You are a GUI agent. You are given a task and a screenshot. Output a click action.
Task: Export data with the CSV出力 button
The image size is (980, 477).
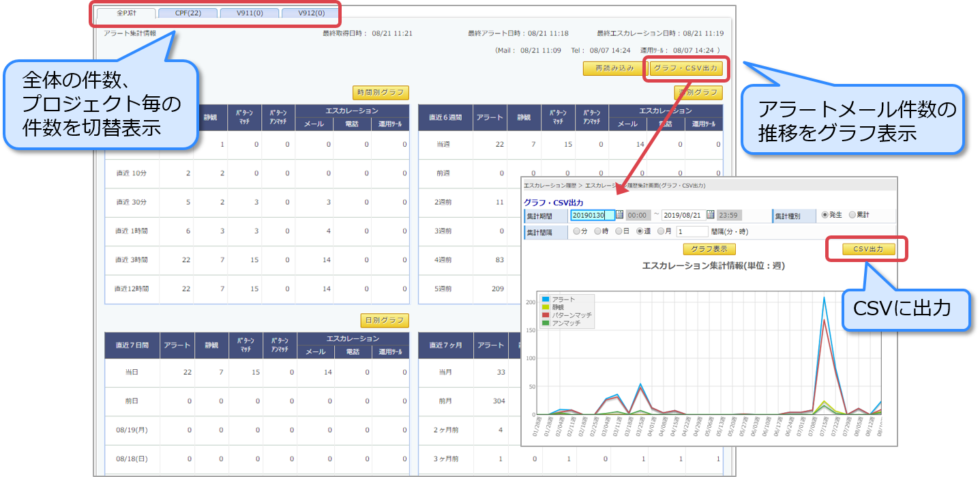tap(867, 249)
